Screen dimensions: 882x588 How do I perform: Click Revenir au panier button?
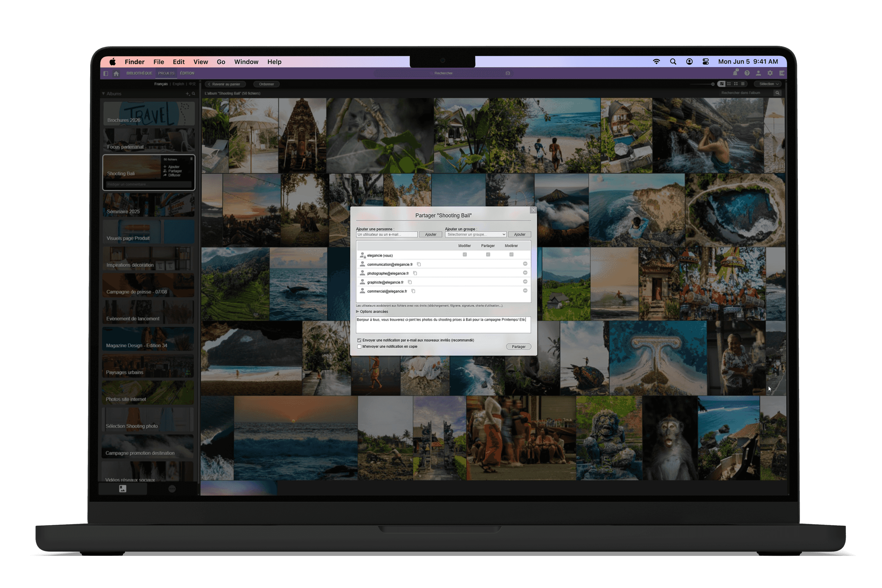(x=225, y=84)
